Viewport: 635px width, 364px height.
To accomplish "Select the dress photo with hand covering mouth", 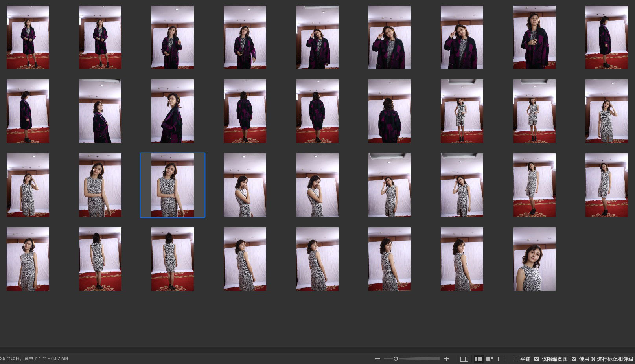I will coord(317,185).
